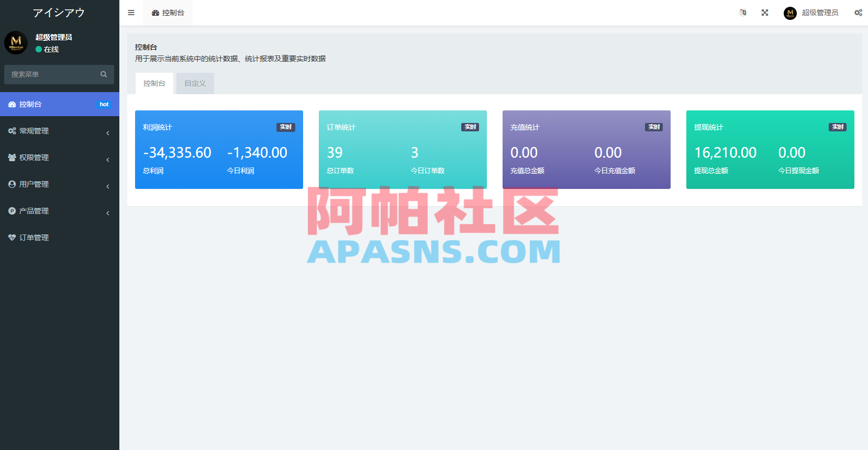The height and width of the screenshot is (450, 868).
Task: Enter fullscreen mode via expand icon
Action: 765,13
